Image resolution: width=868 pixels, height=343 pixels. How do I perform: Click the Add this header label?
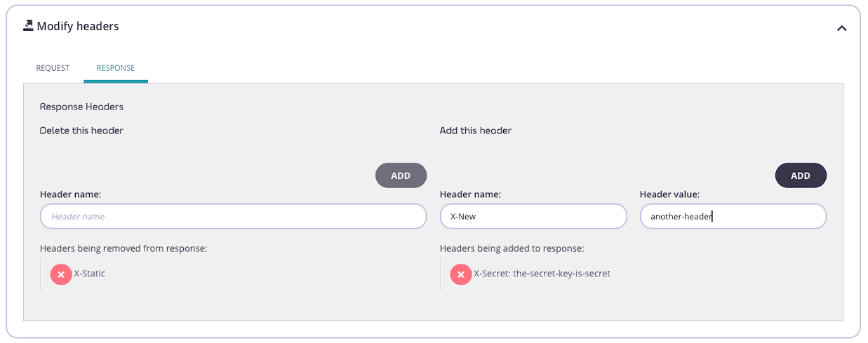pyautogui.click(x=475, y=130)
